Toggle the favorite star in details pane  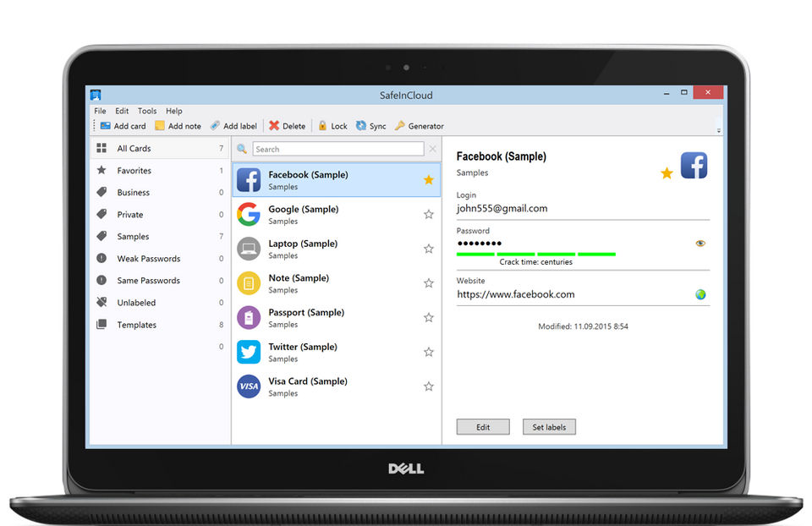coord(667,173)
